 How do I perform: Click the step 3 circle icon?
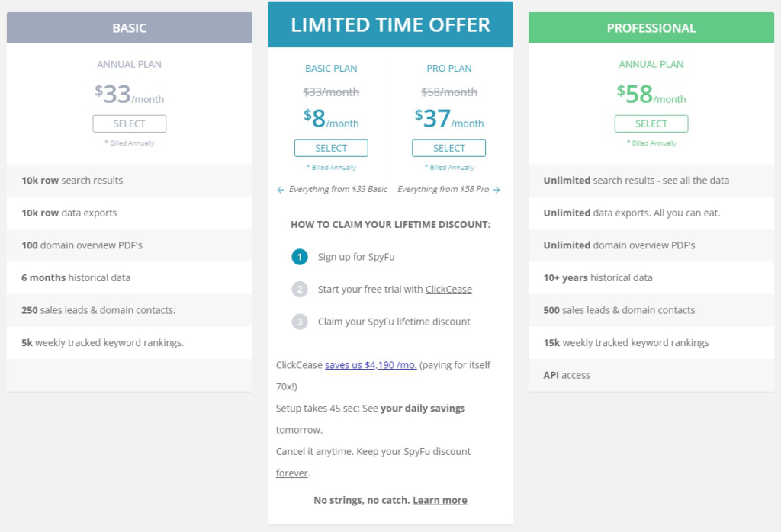[x=299, y=322]
